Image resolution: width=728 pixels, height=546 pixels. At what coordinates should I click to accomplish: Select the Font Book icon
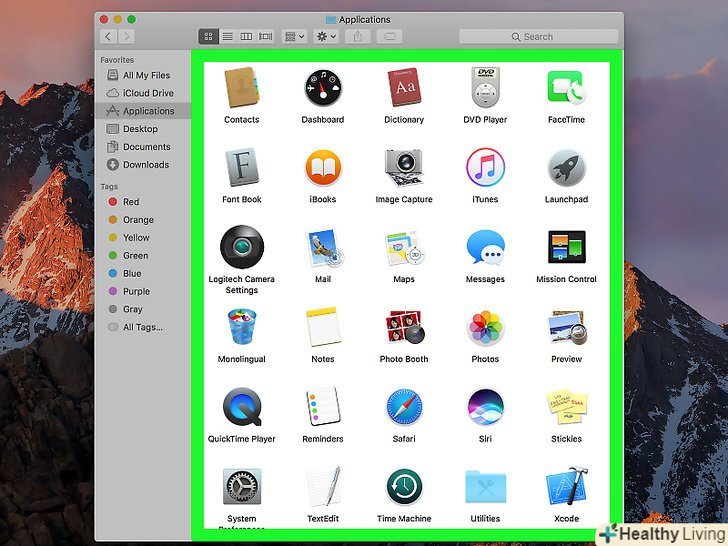coord(242,168)
